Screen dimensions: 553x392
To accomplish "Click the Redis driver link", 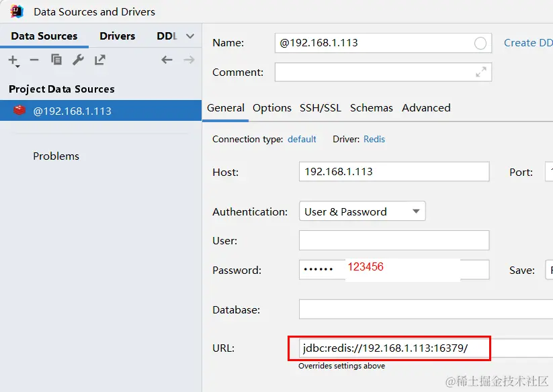I will pos(374,139).
